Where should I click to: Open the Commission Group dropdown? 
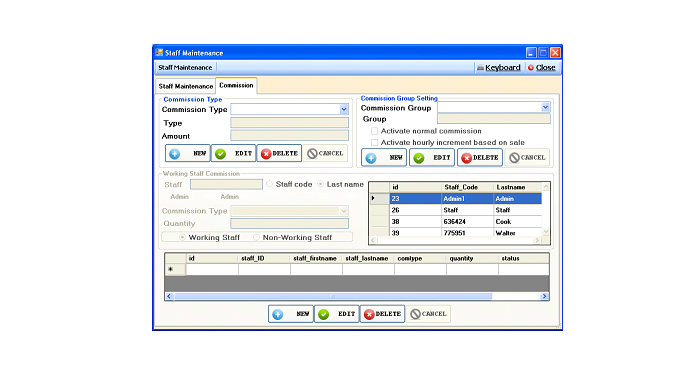pyautogui.click(x=545, y=107)
